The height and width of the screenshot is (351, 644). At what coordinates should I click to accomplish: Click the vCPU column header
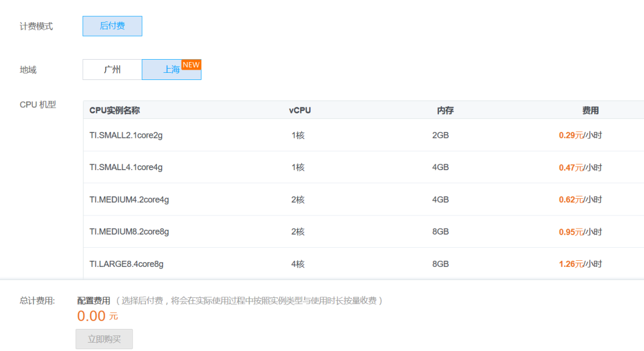pos(300,110)
